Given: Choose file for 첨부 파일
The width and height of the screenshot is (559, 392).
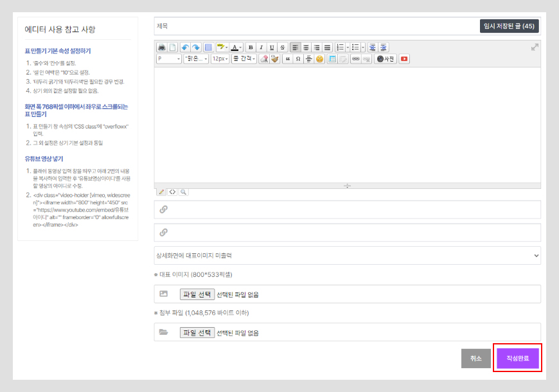Looking at the screenshot, I should [197, 333].
